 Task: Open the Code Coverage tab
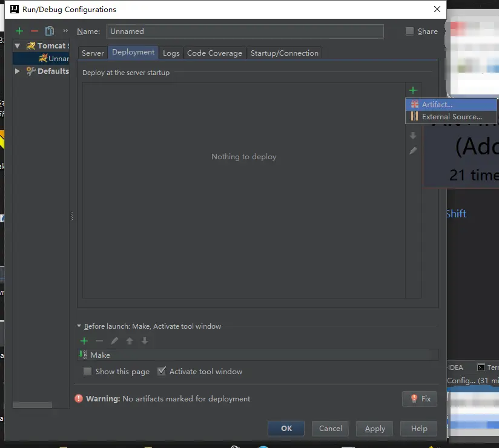[x=214, y=53]
